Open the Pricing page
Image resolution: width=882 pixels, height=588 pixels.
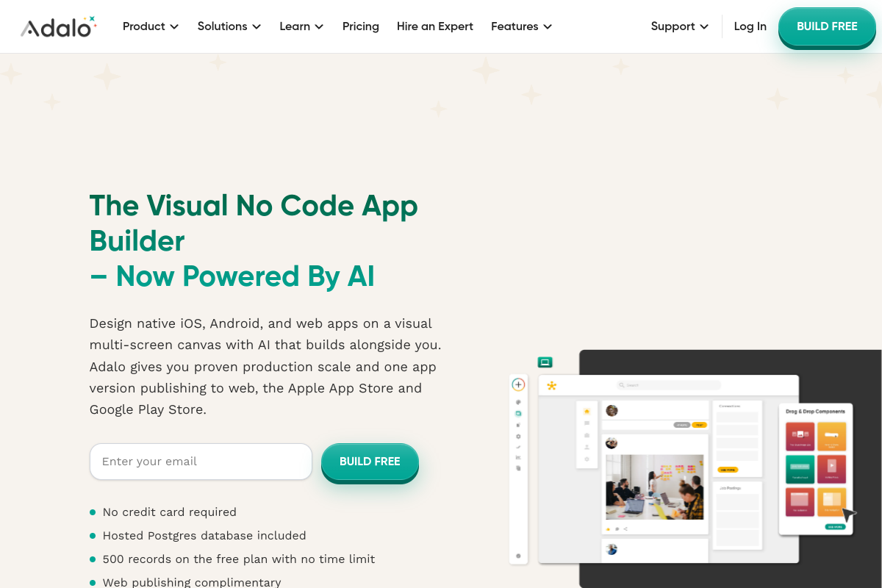point(361,26)
